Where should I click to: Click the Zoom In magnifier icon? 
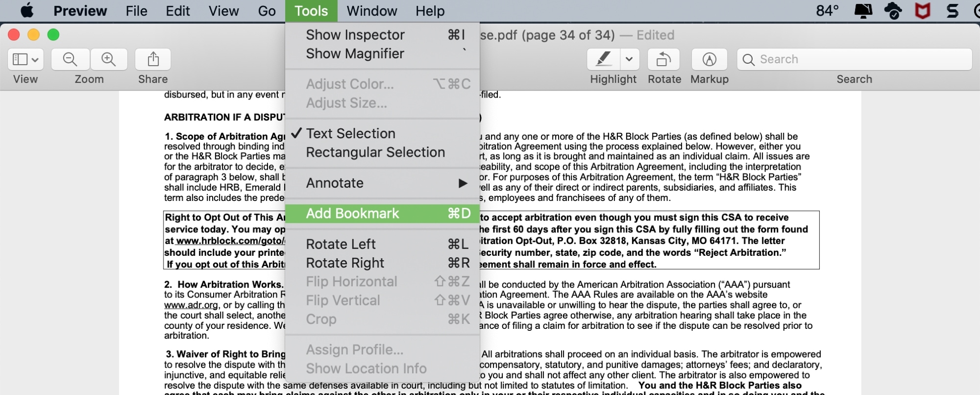pyautogui.click(x=109, y=60)
